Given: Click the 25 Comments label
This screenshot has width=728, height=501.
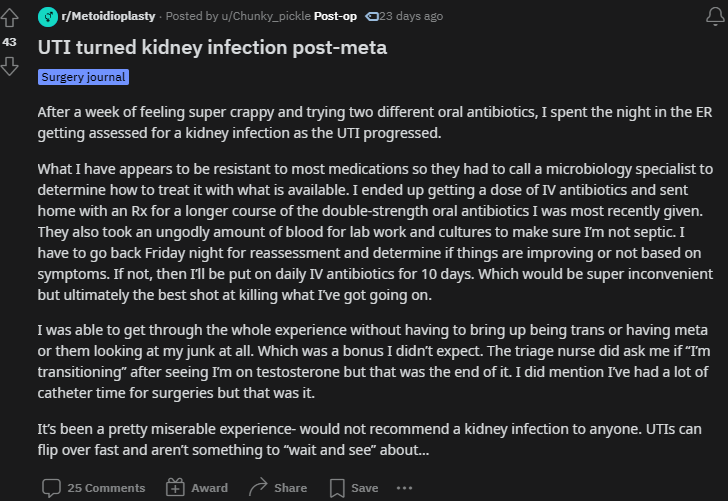Looking at the screenshot, I should [106, 488].
